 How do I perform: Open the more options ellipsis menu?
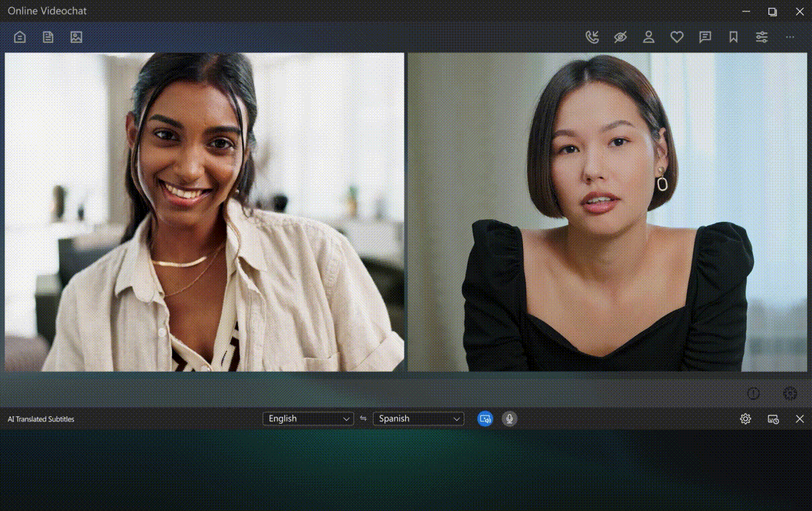click(790, 38)
